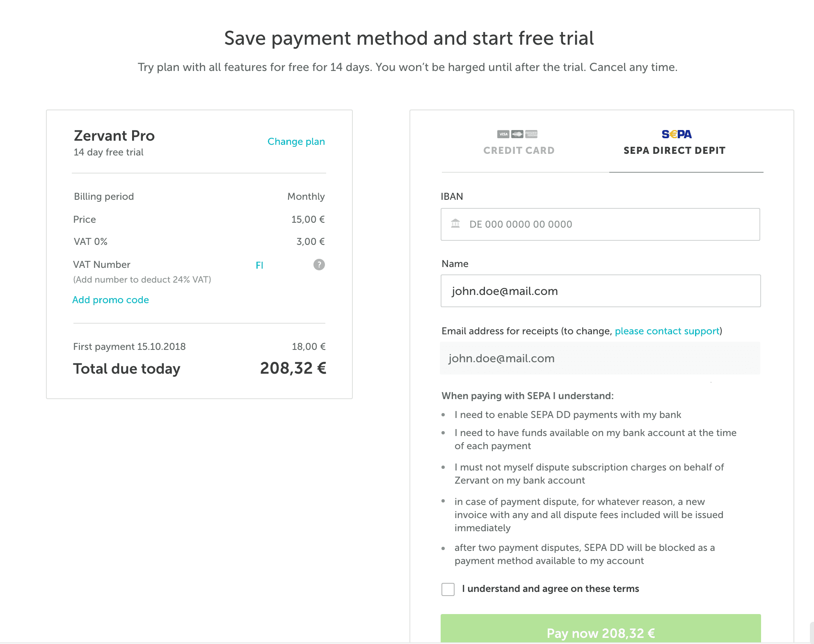The image size is (814, 644).
Task: Tick the agree on terms checkbox
Action: (448, 589)
